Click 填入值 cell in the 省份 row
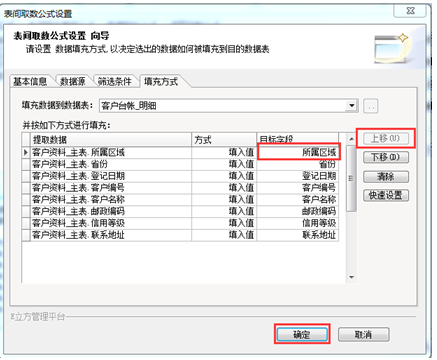The height and width of the screenshot is (360, 437). 224,164
